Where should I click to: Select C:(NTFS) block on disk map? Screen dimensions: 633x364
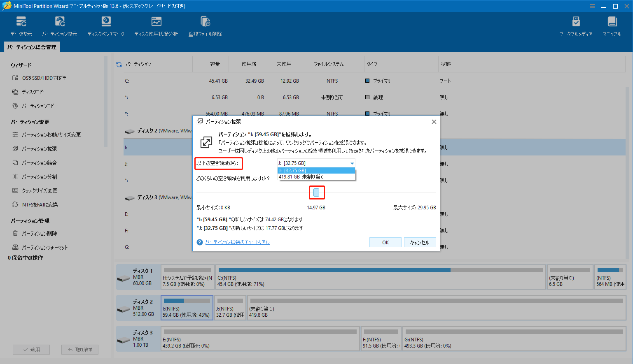click(x=381, y=277)
